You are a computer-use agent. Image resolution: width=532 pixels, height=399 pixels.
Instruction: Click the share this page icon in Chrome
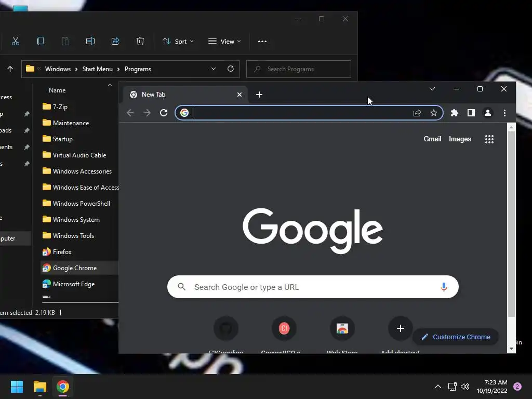pos(417,113)
